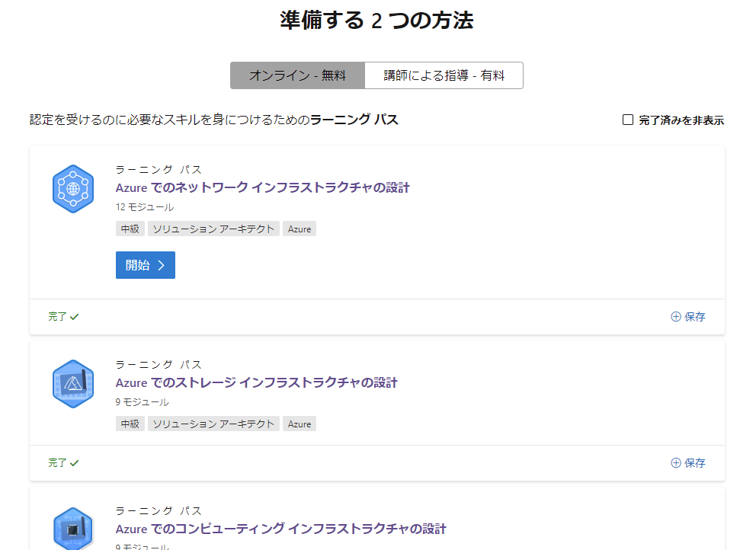Click the storage learning path hexagon badge icon

click(x=72, y=383)
